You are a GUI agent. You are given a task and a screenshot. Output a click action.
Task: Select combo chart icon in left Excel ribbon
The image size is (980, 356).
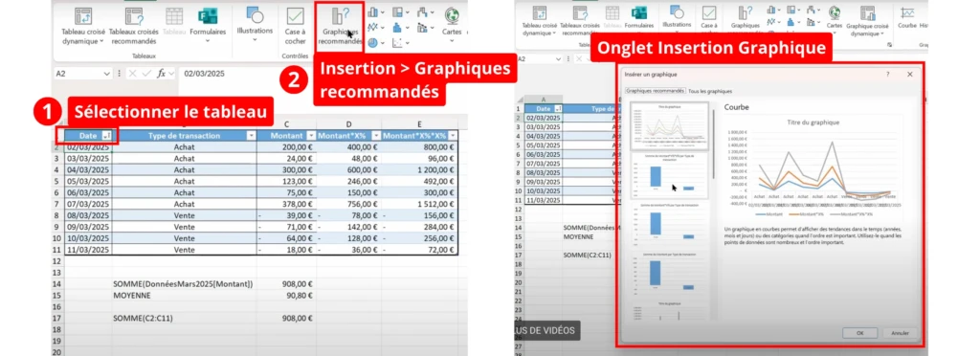pos(422,28)
